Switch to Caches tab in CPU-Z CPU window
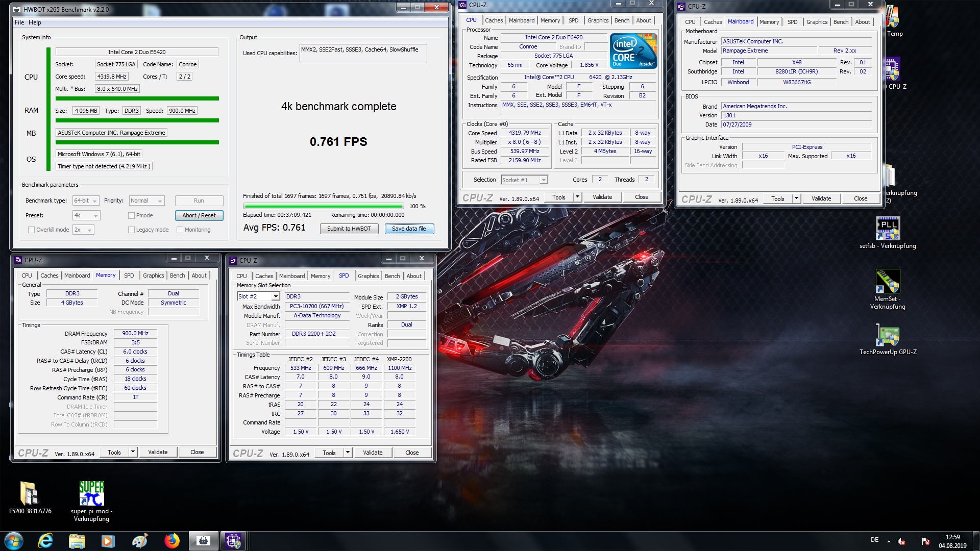The image size is (980, 551). click(494, 20)
